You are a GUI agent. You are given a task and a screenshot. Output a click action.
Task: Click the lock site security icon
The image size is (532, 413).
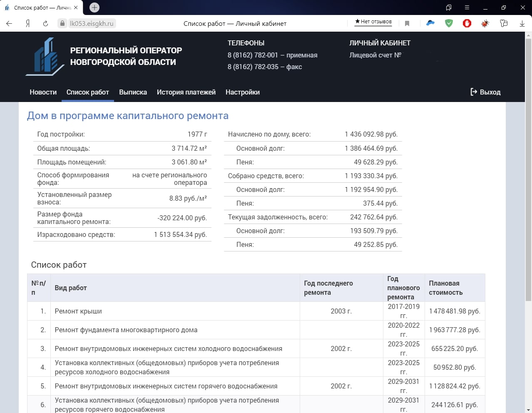(x=62, y=23)
